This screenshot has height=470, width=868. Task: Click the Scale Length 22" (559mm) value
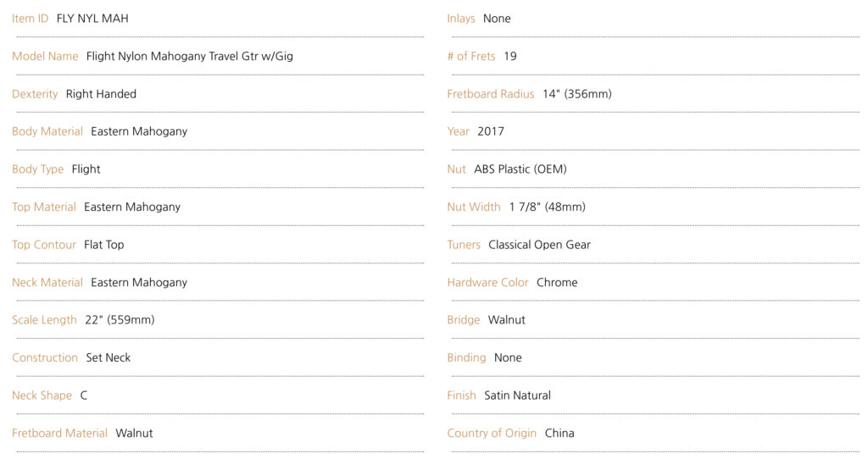[120, 319]
